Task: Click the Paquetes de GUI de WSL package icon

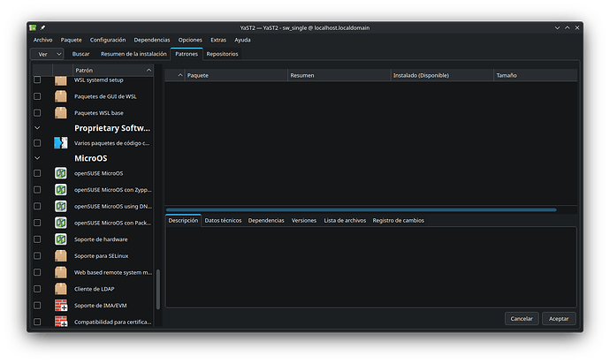Action: (x=61, y=96)
